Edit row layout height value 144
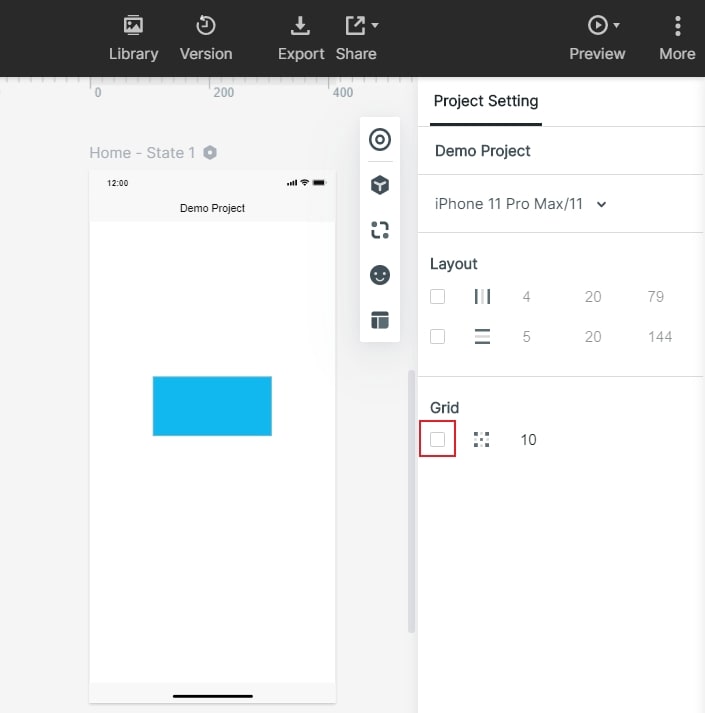This screenshot has height=713, width=705. [x=660, y=337]
